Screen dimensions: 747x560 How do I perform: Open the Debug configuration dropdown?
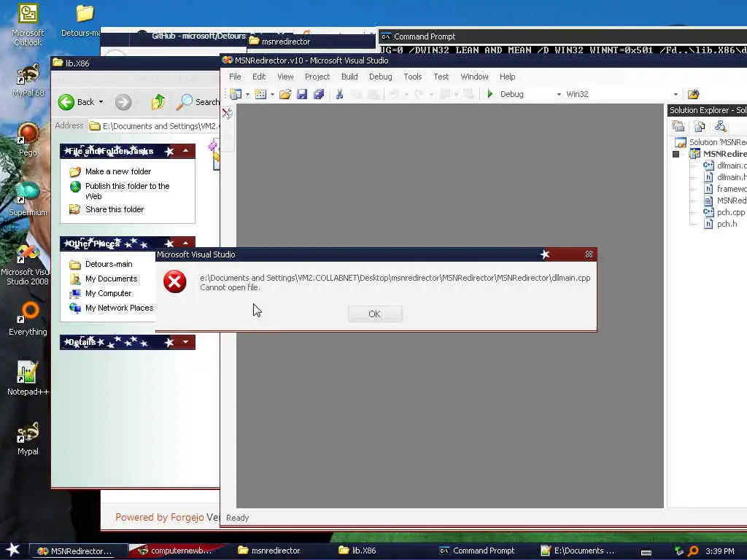[559, 94]
